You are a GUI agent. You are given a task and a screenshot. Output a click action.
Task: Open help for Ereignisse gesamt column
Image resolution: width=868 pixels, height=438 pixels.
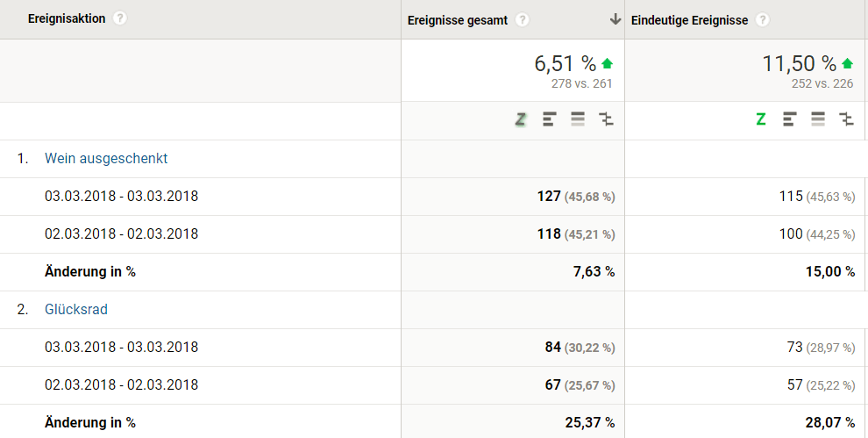523,20
